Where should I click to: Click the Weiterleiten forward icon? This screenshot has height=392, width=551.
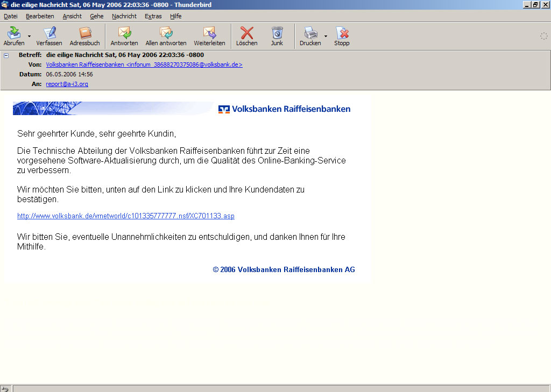(209, 33)
